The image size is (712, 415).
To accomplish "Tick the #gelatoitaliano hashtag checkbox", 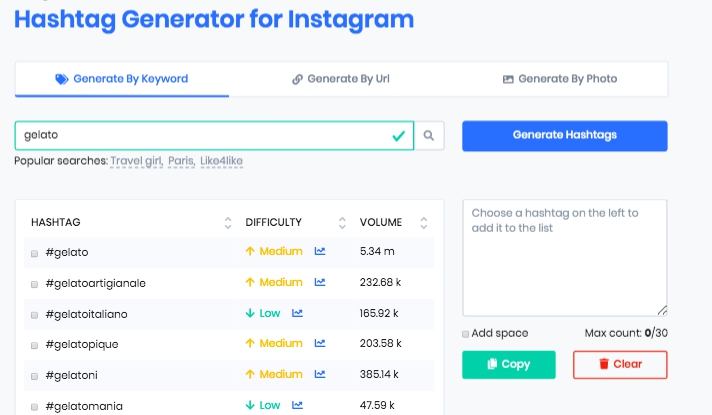I will (x=35, y=315).
